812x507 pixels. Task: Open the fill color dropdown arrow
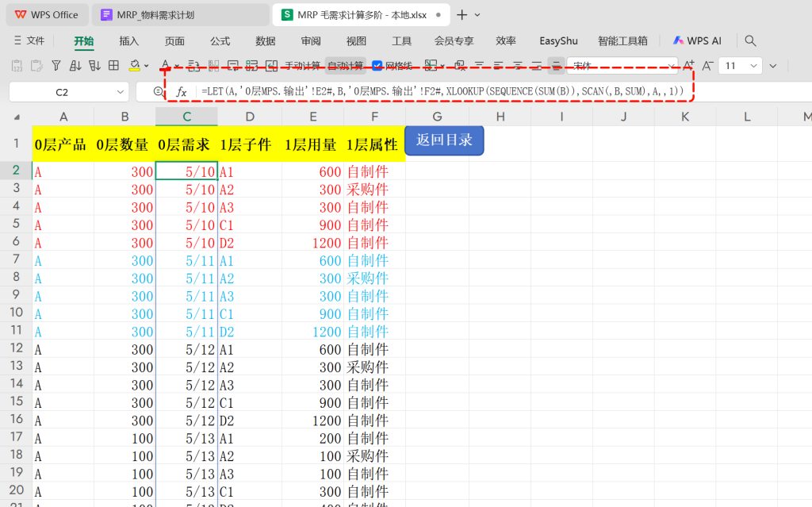coord(147,66)
